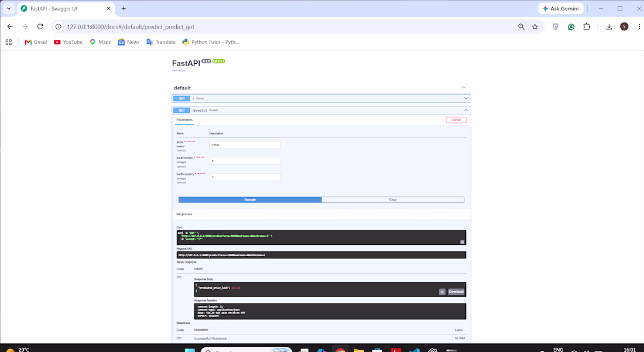The image size is (644, 352).
Task: Open the Translate bookmark
Action: click(161, 42)
